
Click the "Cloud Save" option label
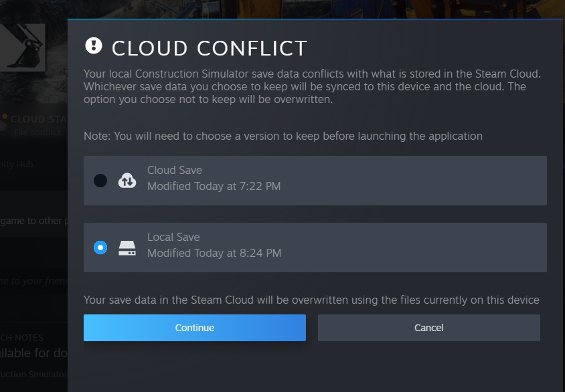[174, 171]
